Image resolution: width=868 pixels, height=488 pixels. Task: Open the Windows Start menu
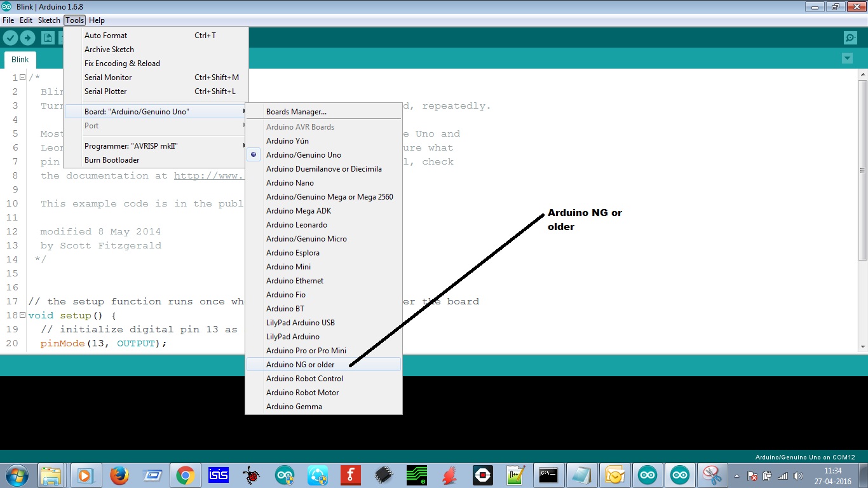(16, 475)
